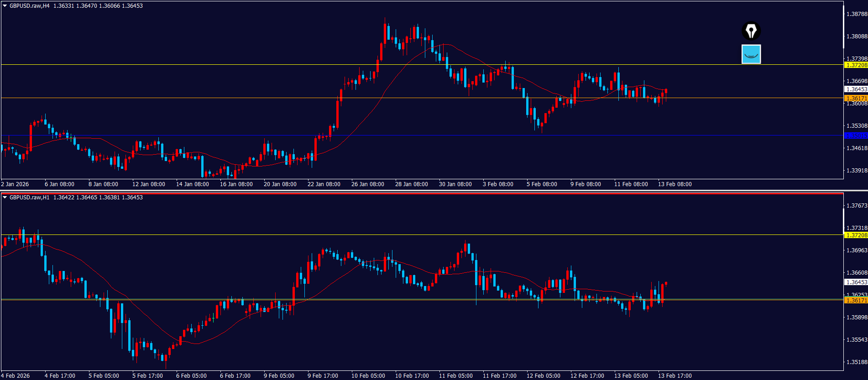Click the 10 Feb 05:00 time marker on H1

368,376
